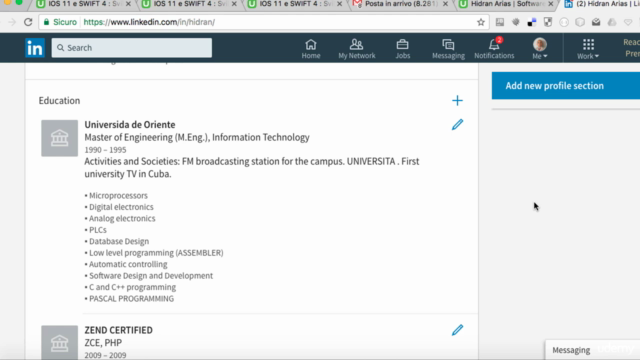Edit the Universida de Oriente education entry
The width and height of the screenshot is (640, 360).
coord(457,124)
